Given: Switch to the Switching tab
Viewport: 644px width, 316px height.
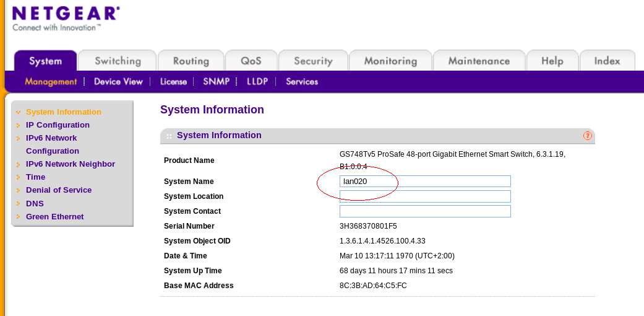Looking at the screenshot, I should point(118,61).
